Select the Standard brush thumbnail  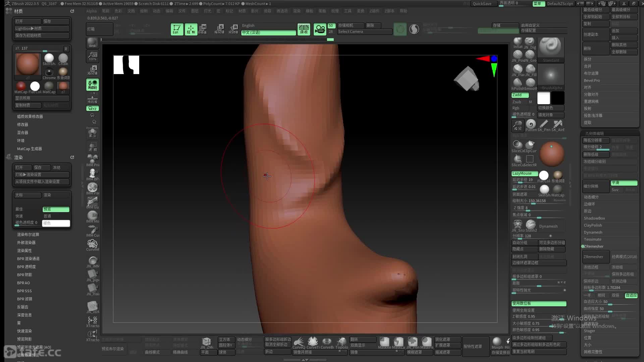pos(551,50)
